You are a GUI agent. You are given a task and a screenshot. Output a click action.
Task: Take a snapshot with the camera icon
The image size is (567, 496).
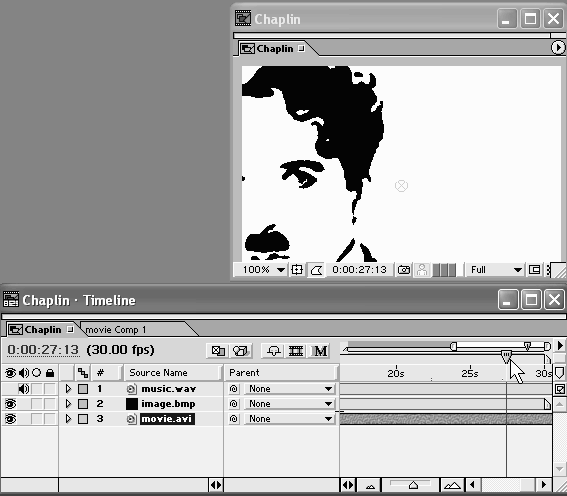[x=404, y=270]
